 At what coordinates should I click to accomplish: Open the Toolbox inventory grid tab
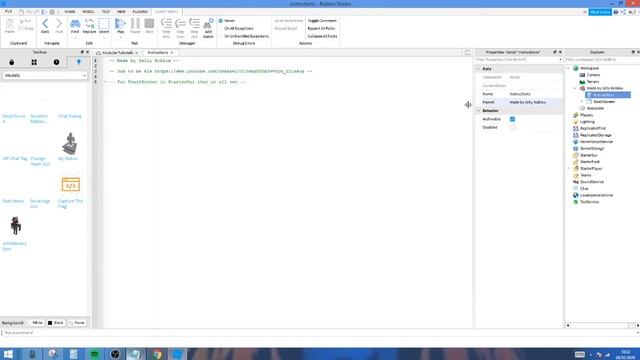click(x=34, y=62)
